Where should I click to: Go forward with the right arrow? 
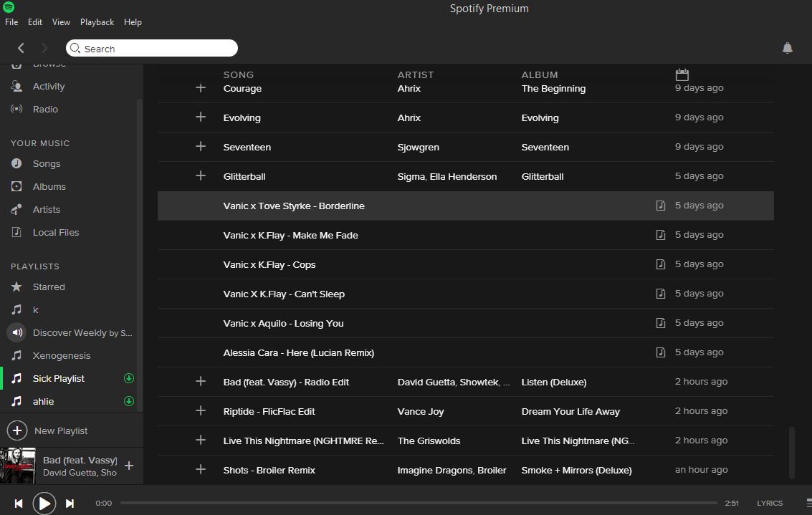click(x=44, y=48)
